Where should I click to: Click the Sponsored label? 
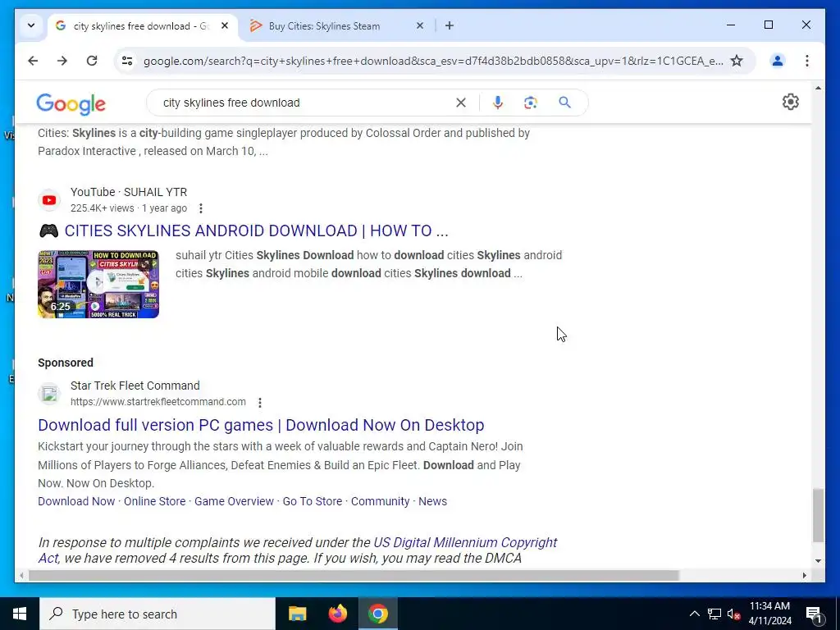pos(66,363)
